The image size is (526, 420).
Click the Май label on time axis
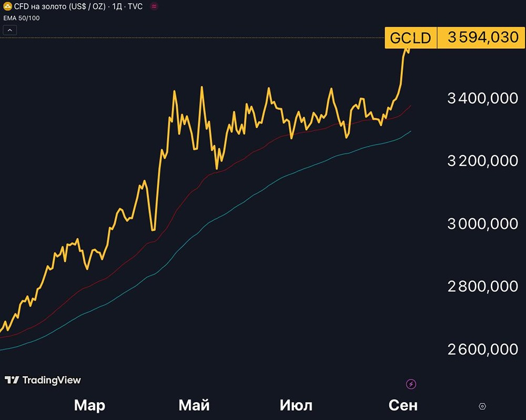(x=194, y=405)
